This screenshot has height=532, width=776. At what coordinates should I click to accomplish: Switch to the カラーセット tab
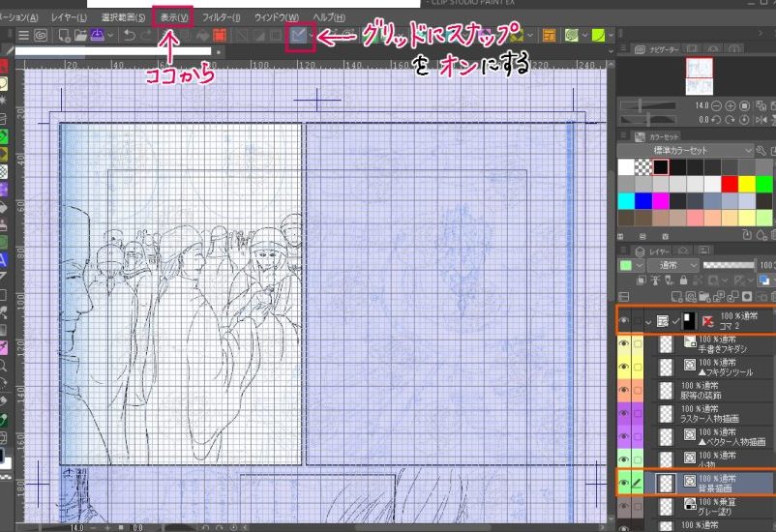pos(657,136)
